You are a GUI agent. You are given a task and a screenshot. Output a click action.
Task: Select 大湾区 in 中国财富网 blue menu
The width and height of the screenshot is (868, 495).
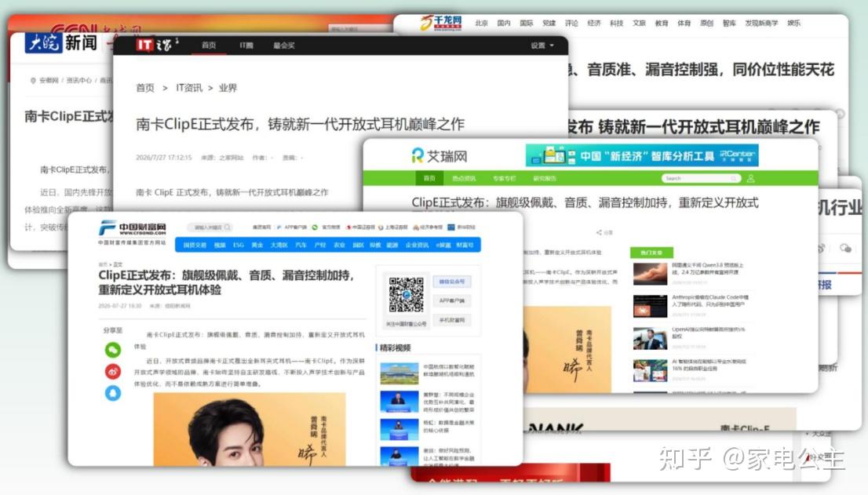(279, 245)
